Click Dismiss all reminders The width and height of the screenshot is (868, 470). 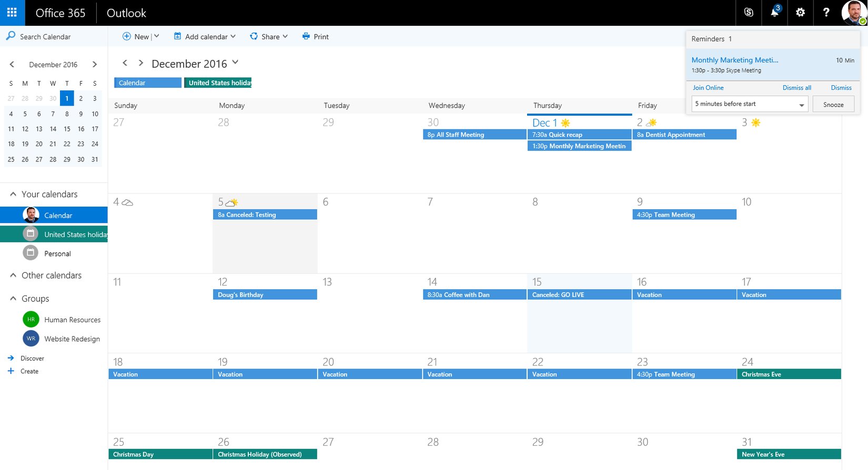[x=796, y=88]
